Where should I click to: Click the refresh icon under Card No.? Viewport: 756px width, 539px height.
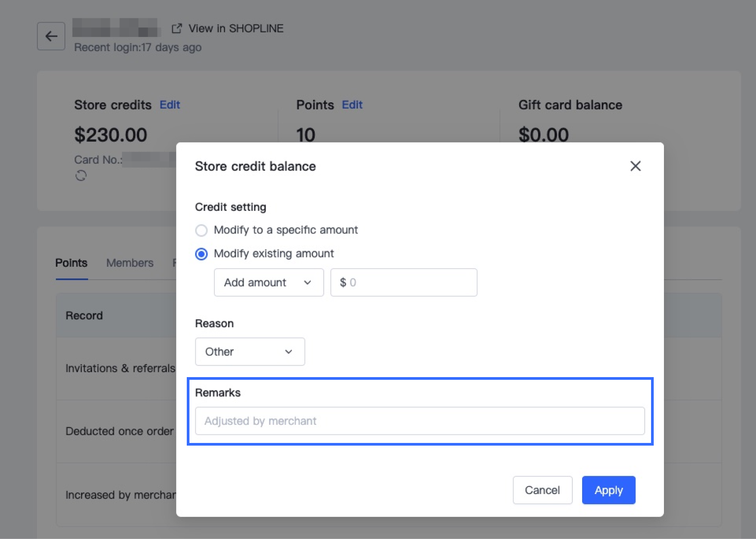(x=81, y=176)
